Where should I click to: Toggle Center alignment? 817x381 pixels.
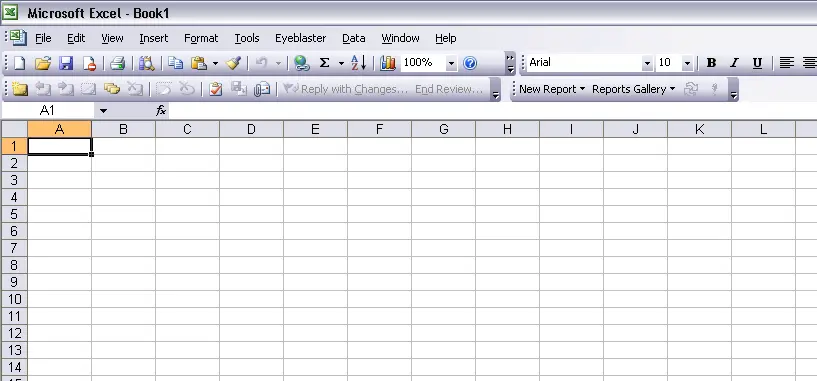point(809,63)
